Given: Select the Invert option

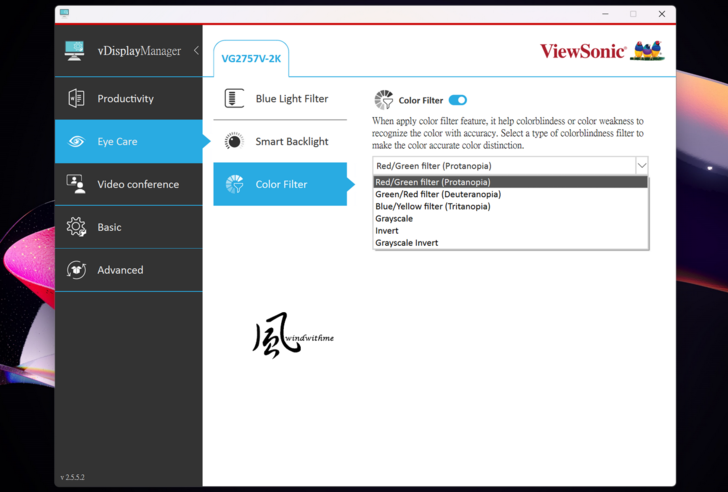Looking at the screenshot, I should click(x=510, y=230).
